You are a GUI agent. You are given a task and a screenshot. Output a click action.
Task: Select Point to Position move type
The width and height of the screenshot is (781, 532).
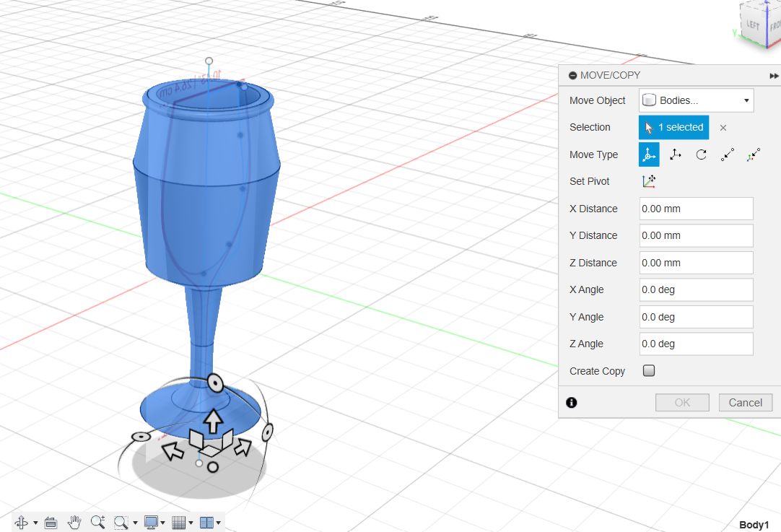754,154
